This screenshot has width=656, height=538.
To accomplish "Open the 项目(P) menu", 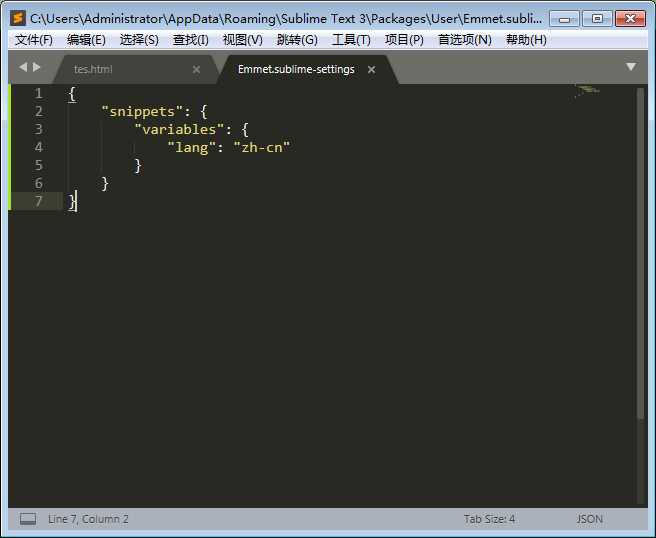I will tap(404, 40).
